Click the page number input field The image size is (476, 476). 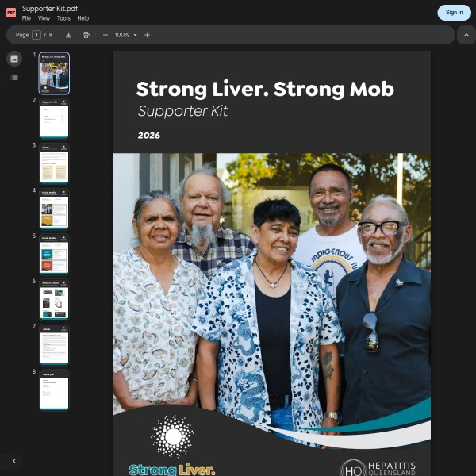[x=36, y=35]
